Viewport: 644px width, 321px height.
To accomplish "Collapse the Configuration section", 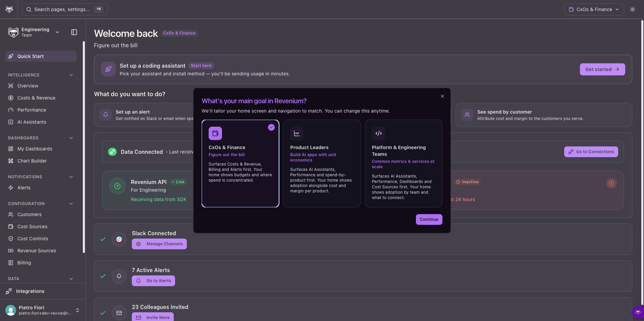I will point(71,204).
